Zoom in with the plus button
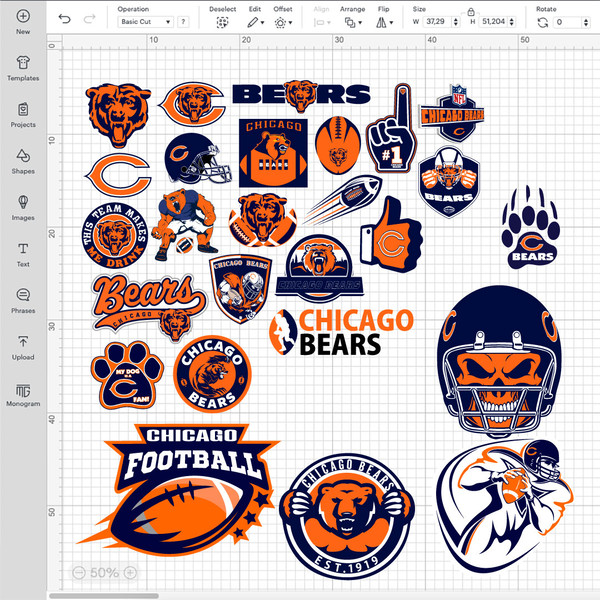600x600 pixels. click(130, 572)
